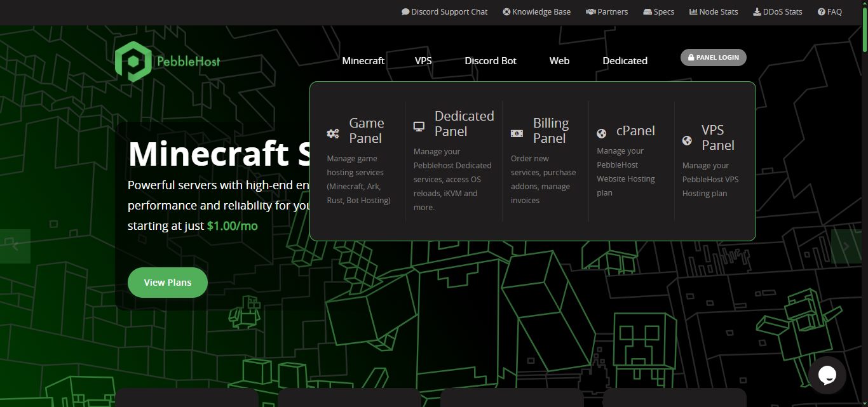868x407 pixels.
Task: Open the live chat bubble widget
Action: (x=827, y=375)
